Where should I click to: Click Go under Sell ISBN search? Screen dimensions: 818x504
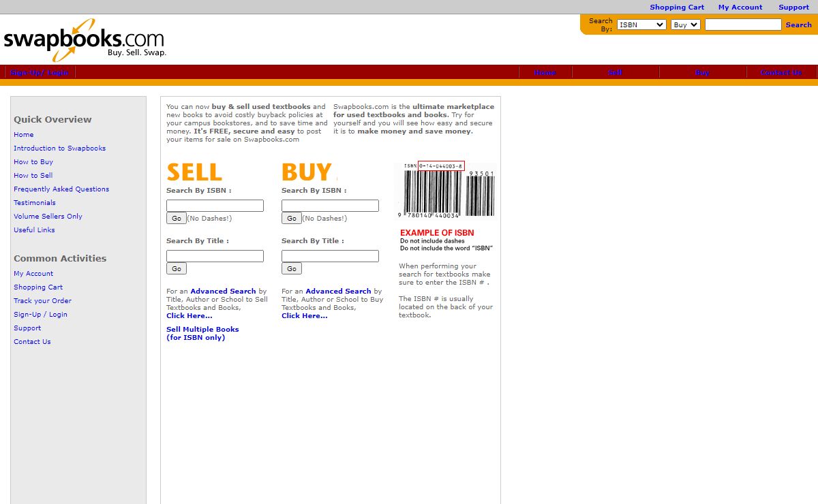point(177,218)
